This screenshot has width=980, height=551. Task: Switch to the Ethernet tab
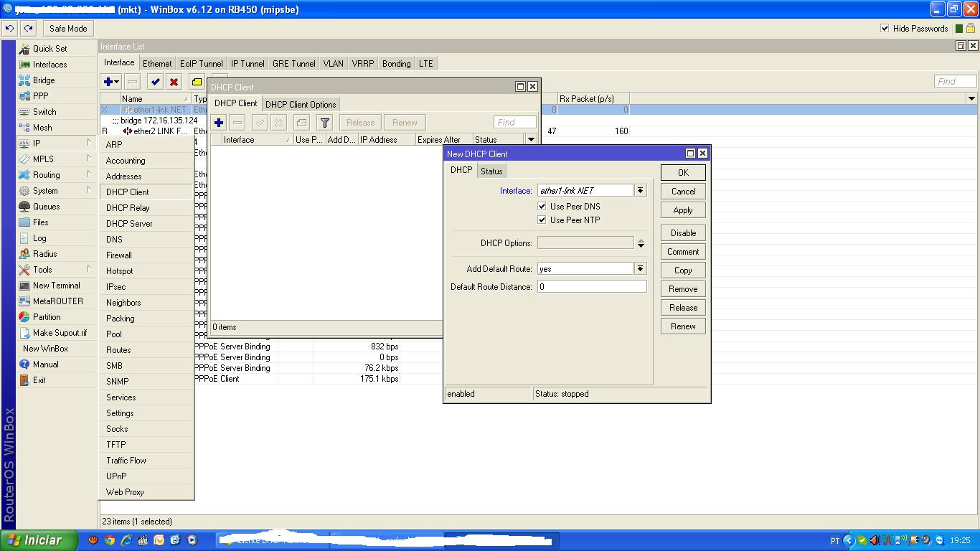[157, 64]
